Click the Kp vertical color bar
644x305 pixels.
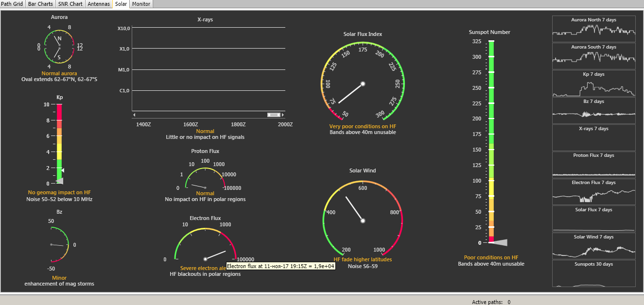click(x=59, y=144)
